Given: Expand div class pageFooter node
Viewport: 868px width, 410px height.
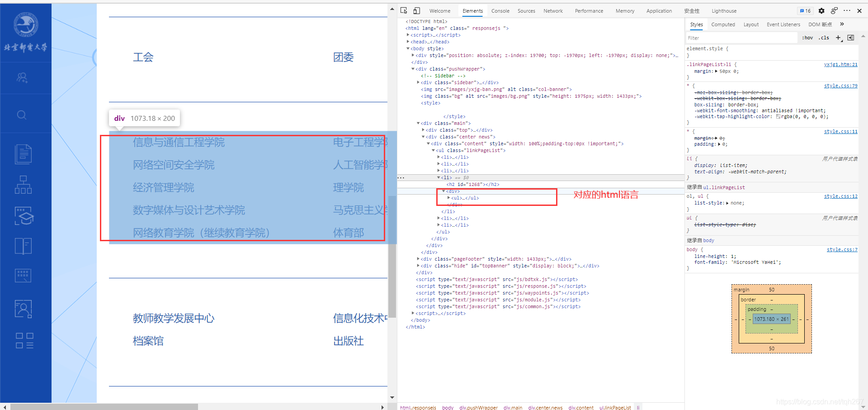Looking at the screenshot, I should pos(418,259).
